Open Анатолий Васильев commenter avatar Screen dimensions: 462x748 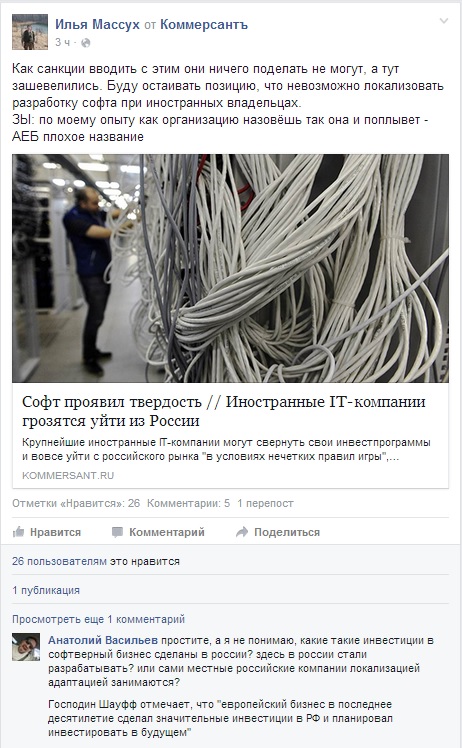(26, 647)
